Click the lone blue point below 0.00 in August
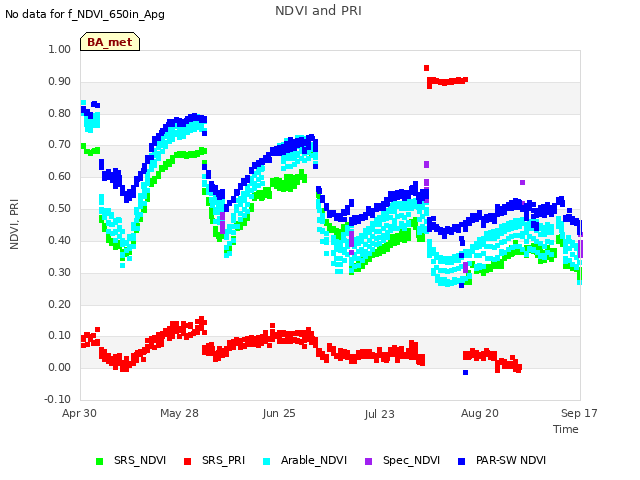The width and height of the screenshot is (640, 480). click(x=465, y=372)
